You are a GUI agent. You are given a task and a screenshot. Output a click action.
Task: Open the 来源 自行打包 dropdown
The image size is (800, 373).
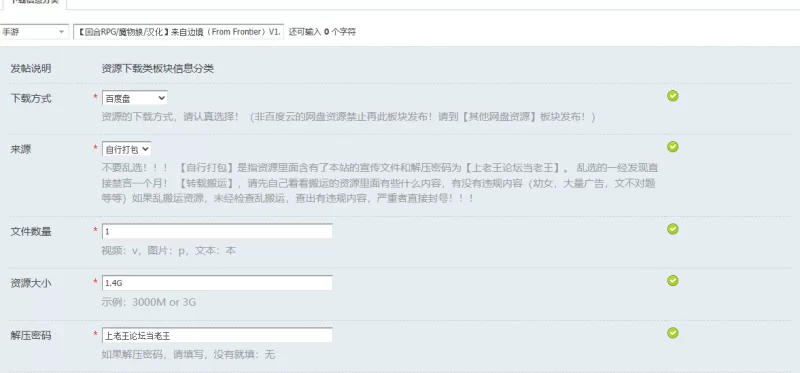pyautogui.click(x=127, y=149)
